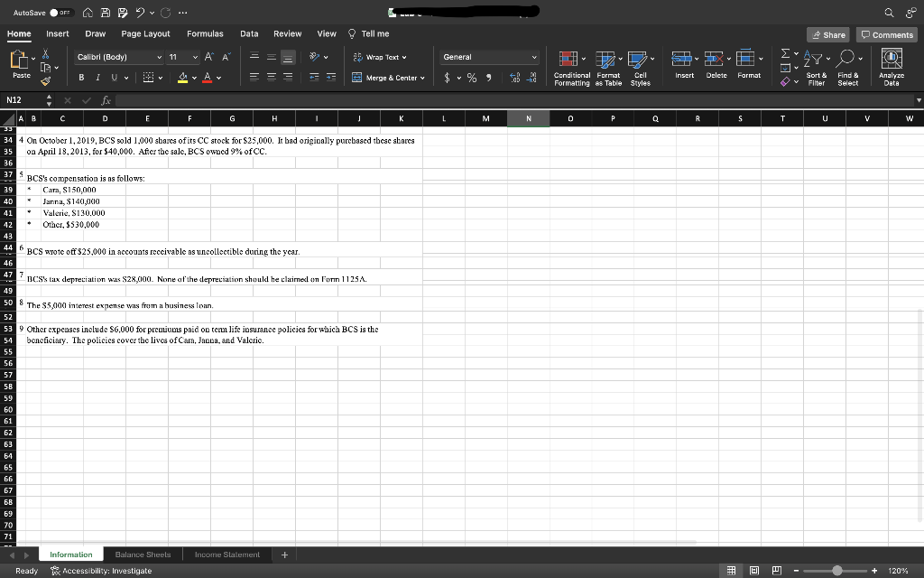The height and width of the screenshot is (578, 924).
Task: Open the Insert ribbon tab
Action: (57, 33)
